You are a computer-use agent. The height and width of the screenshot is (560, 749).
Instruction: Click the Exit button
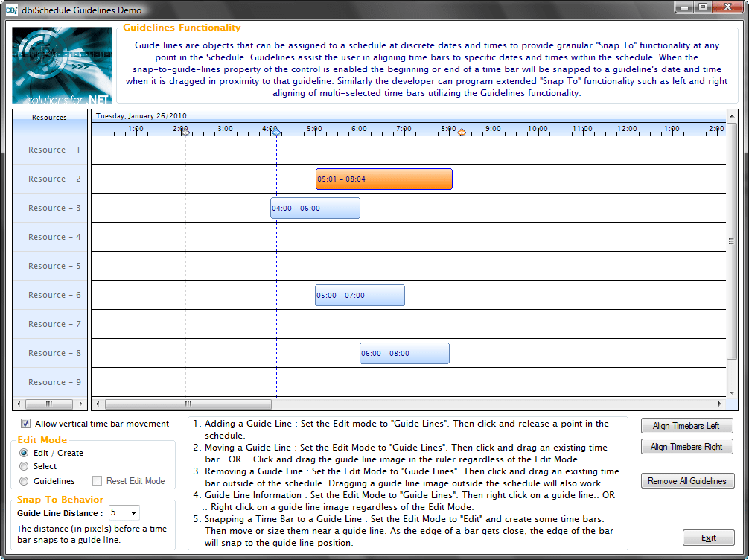tap(709, 538)
